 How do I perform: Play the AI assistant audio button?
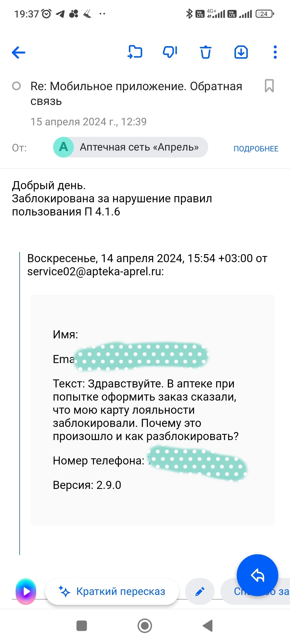coord(26,591)
